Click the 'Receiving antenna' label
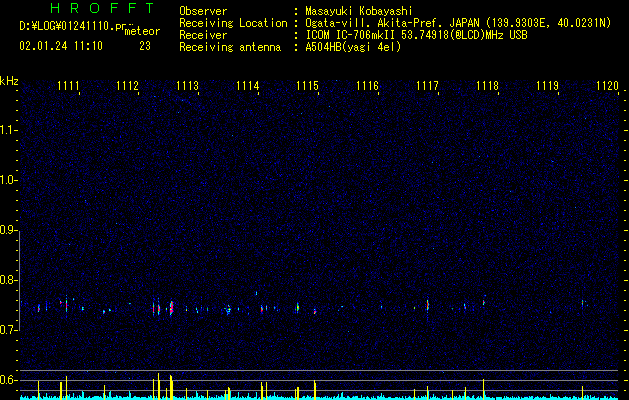629x400 pixels. point(230,47)
